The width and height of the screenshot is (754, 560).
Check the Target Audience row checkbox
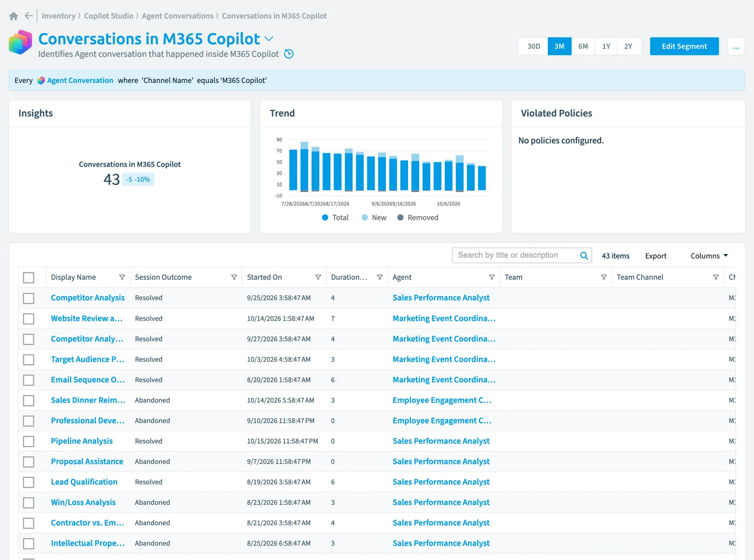[29, 360]
